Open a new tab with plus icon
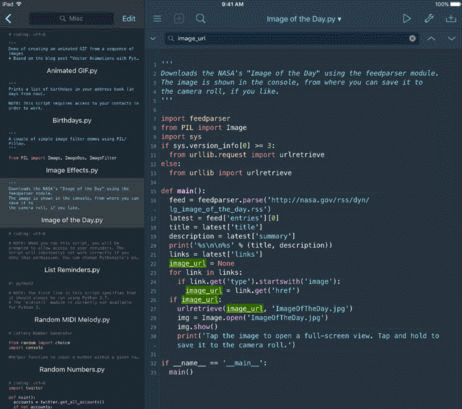 click(x=179, y=19)
